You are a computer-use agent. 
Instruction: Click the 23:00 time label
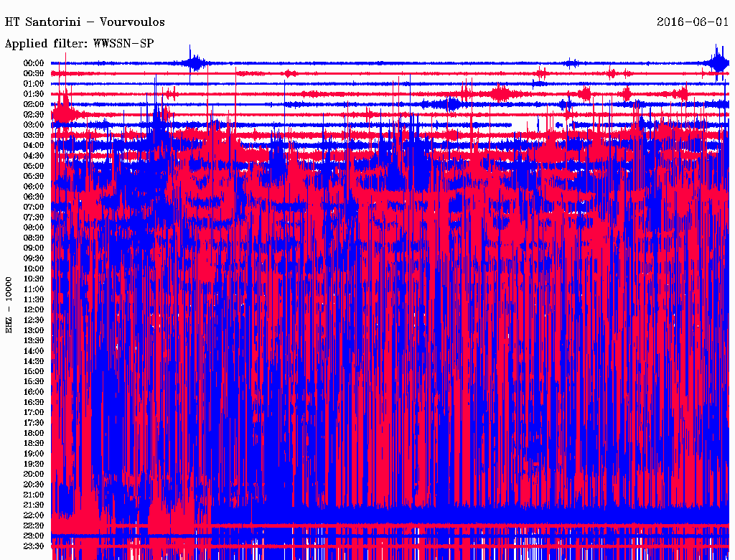point(34,536)
